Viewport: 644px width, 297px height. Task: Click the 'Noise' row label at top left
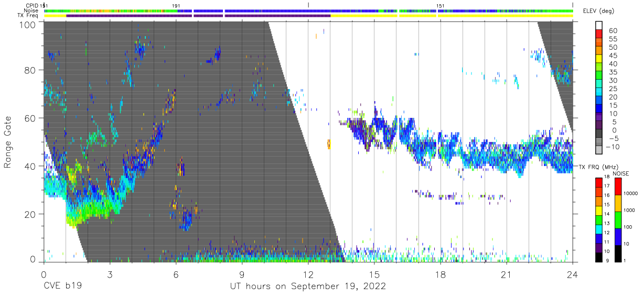point(31,10)
